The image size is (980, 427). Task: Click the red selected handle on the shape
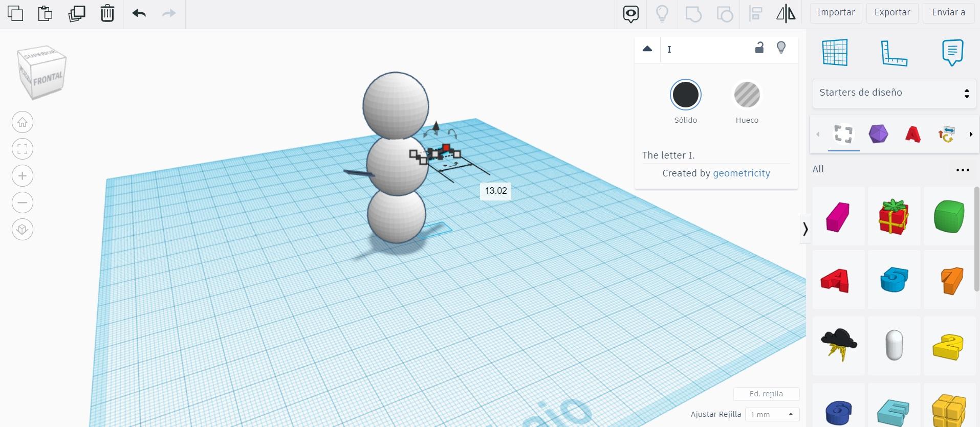pyautogui.click(x=446, y=148)
